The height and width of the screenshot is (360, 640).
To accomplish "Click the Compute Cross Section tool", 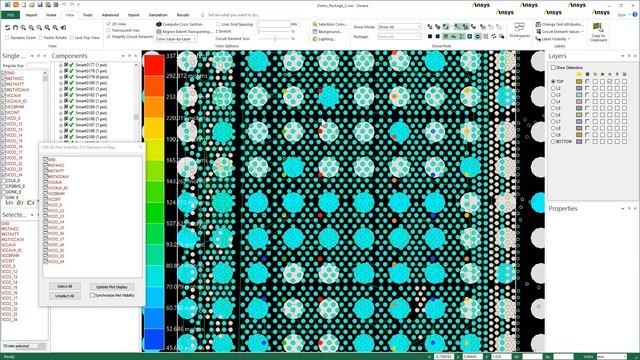I will point(179,24).
